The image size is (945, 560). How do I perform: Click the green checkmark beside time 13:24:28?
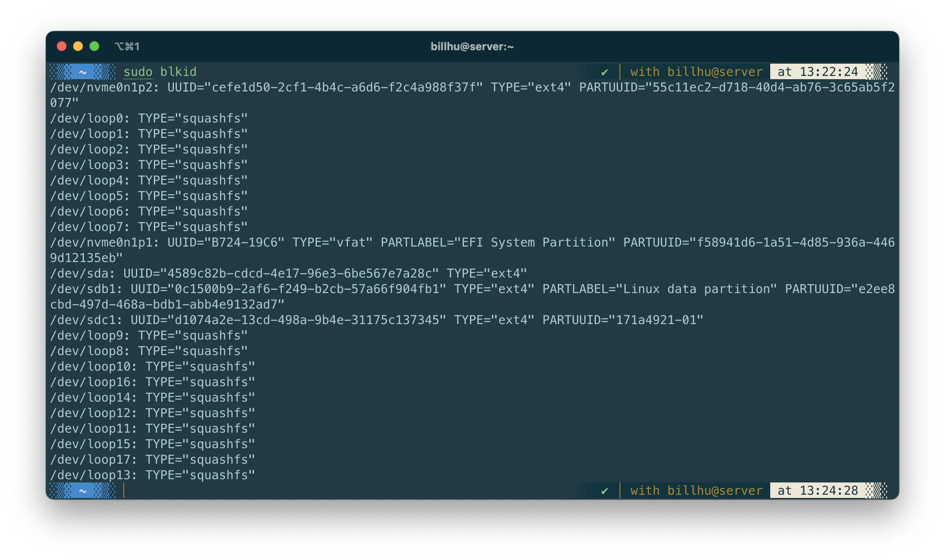[x=604, y=491]
